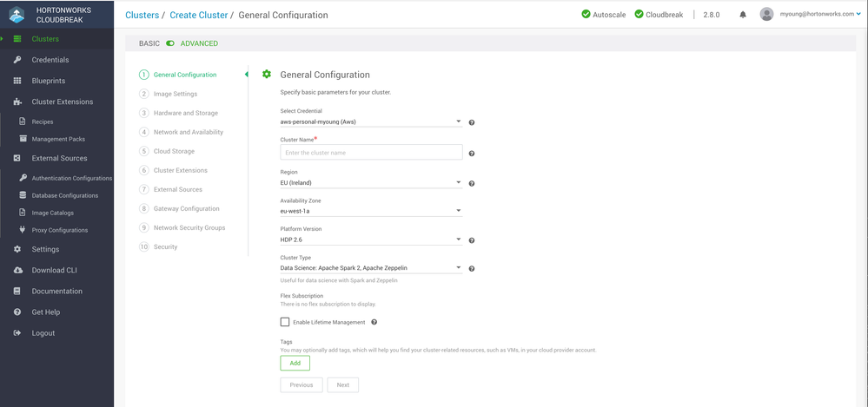
Task: Click the user avatar icon
Action: pos(766,15)
